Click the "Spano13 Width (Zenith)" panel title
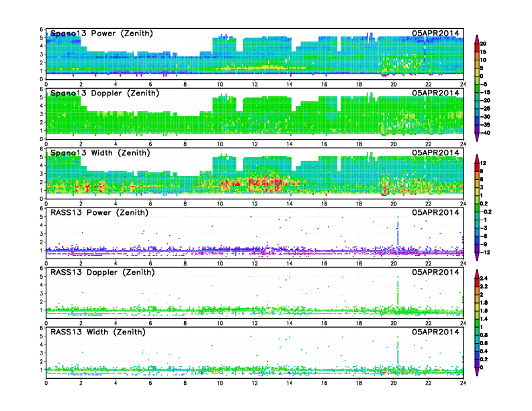This screenshot has height=411, width=532. tap(100, 153)
